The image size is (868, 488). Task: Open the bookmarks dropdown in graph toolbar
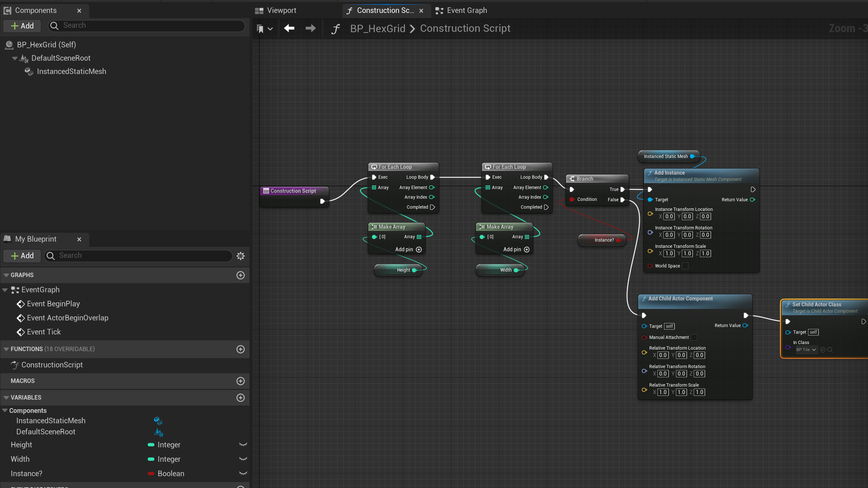point(270,28)
